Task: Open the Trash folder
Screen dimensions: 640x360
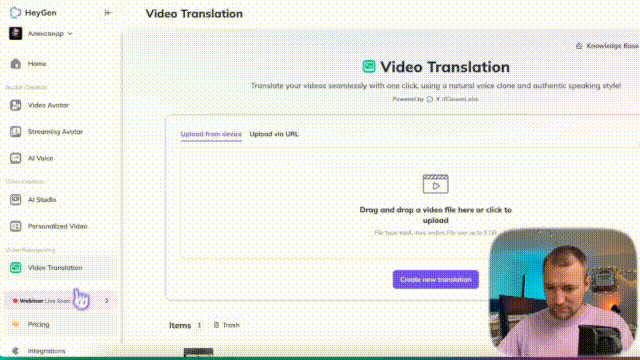Action: click(x=227, y=325)
